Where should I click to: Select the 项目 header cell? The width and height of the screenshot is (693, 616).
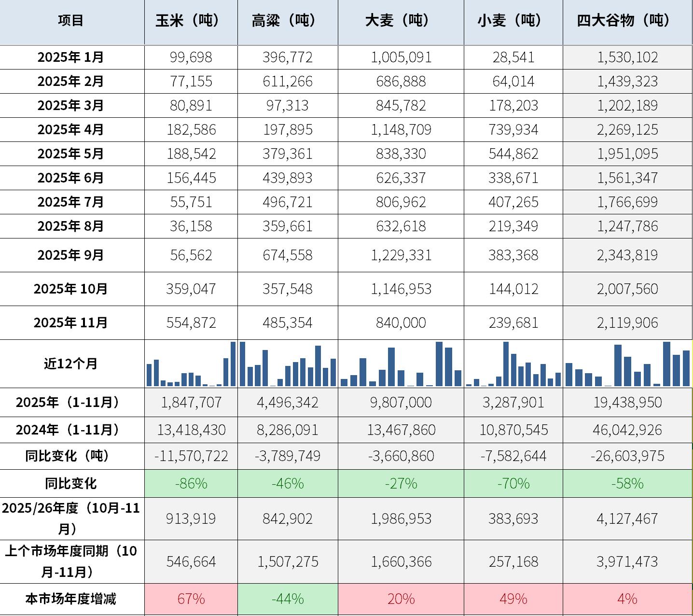pos(71,21)
